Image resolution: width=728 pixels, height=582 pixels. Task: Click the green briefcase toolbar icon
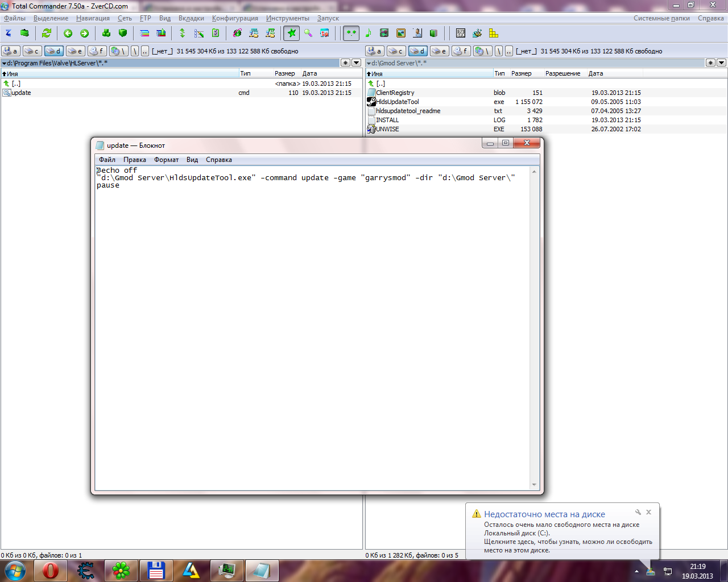pos(24,33)
